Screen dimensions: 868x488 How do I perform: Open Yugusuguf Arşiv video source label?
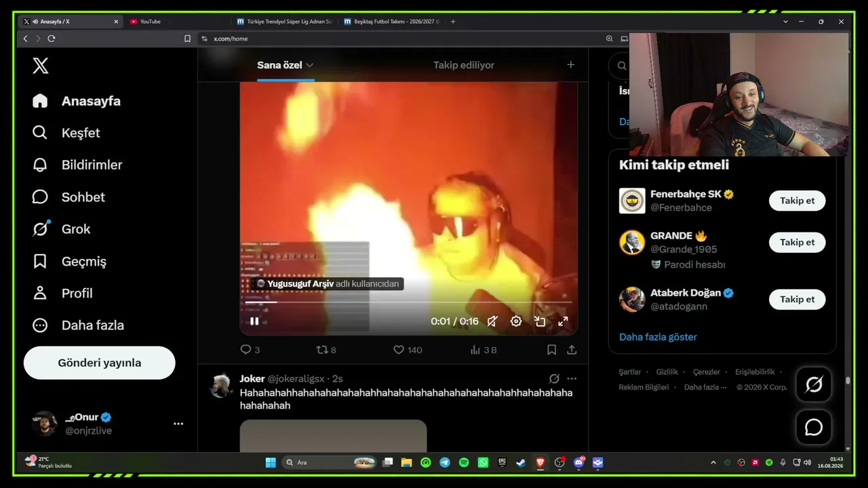(328, 284)
